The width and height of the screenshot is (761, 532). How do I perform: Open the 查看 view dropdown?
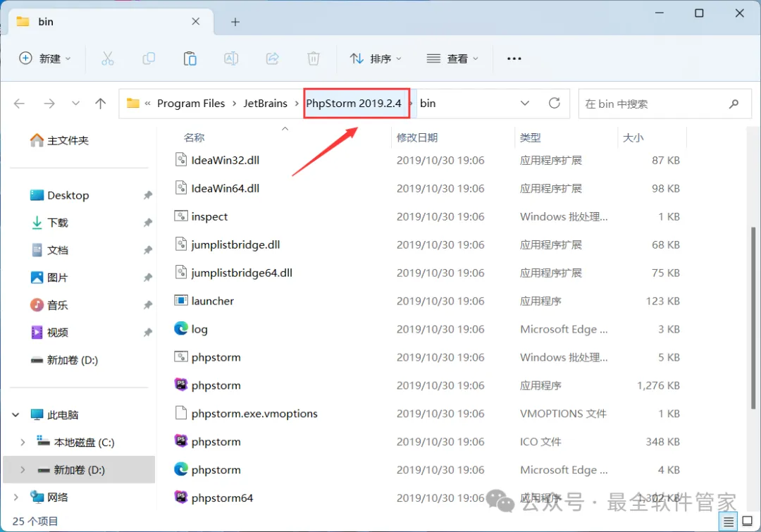click(452, 58)
